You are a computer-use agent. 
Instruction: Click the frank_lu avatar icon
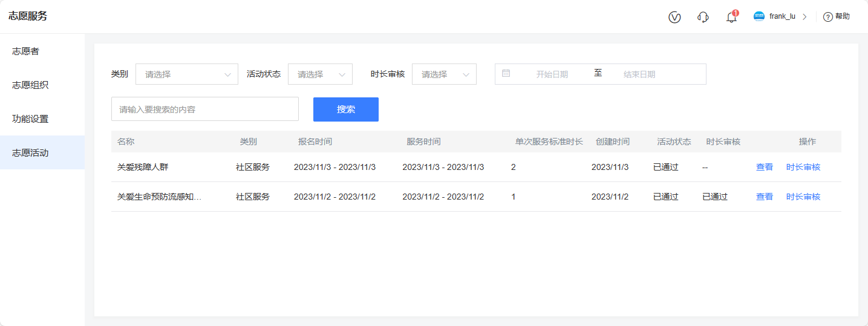tap(759, 16)
